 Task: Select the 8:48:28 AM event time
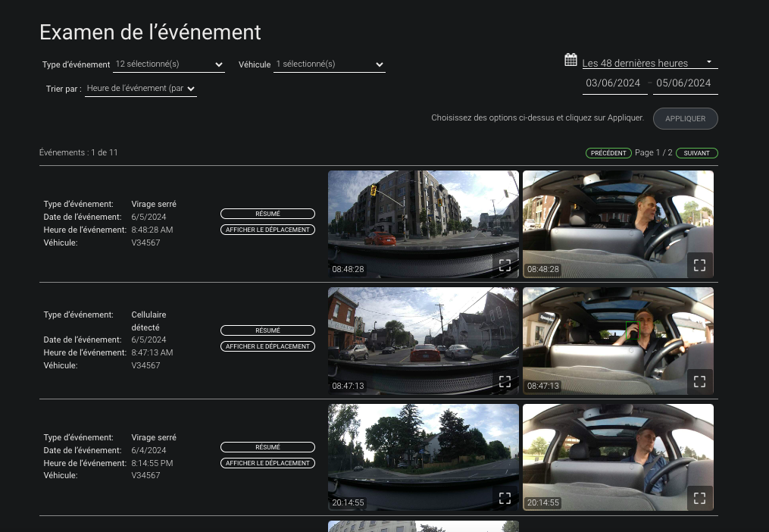coord(152,230)
